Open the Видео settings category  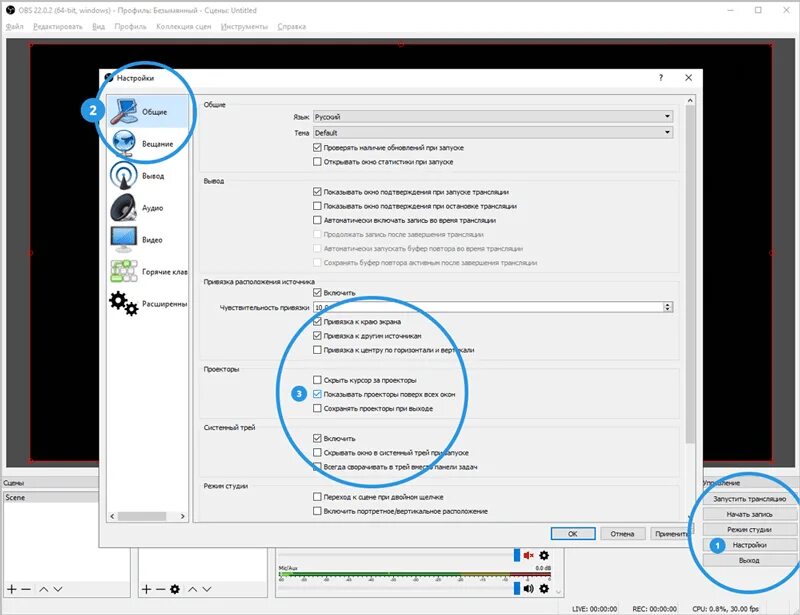coord(147,240)
